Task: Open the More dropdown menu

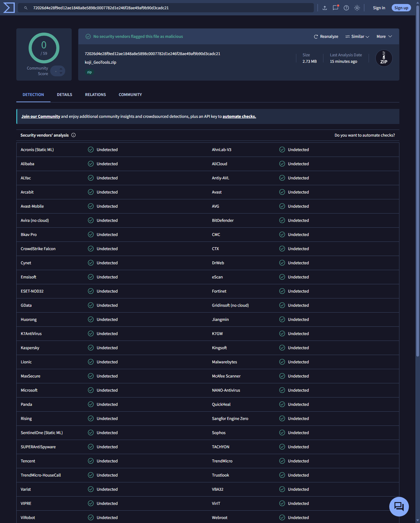Action: click(x=384, y=37)
